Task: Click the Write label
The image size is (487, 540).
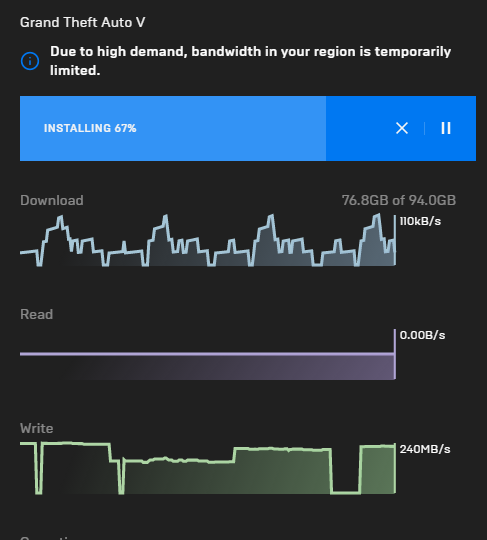Action: [x=37, y=428]
